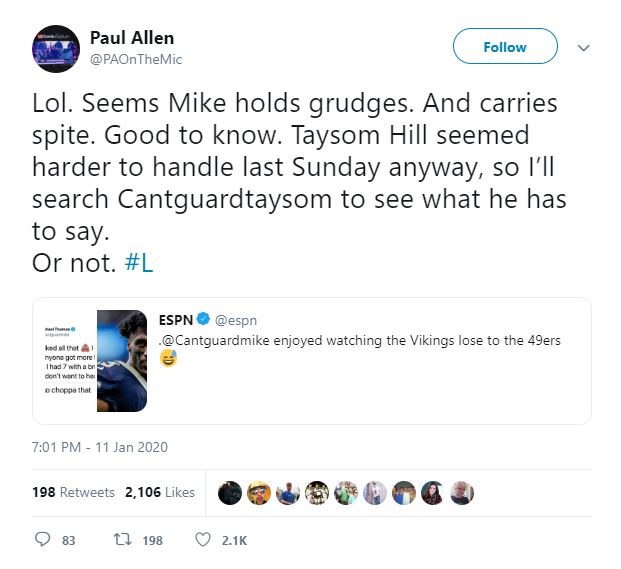
Task: Open first liker's dark avatar
Action: (x=230, y=493)
